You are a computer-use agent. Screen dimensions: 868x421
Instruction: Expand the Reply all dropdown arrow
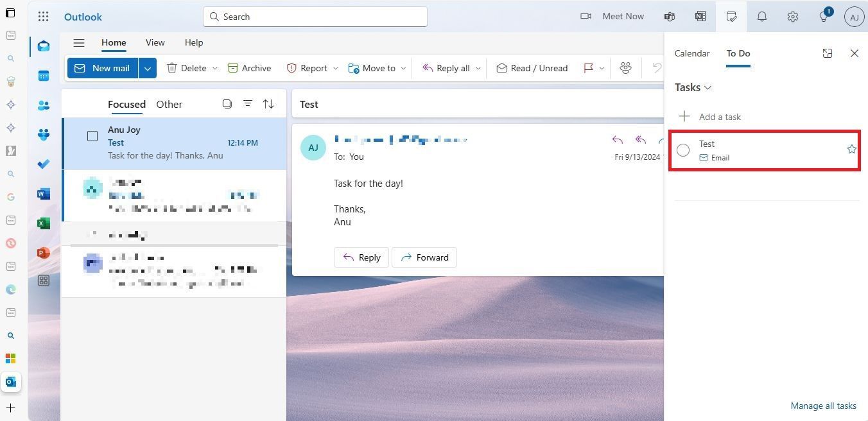pos(478,68)
